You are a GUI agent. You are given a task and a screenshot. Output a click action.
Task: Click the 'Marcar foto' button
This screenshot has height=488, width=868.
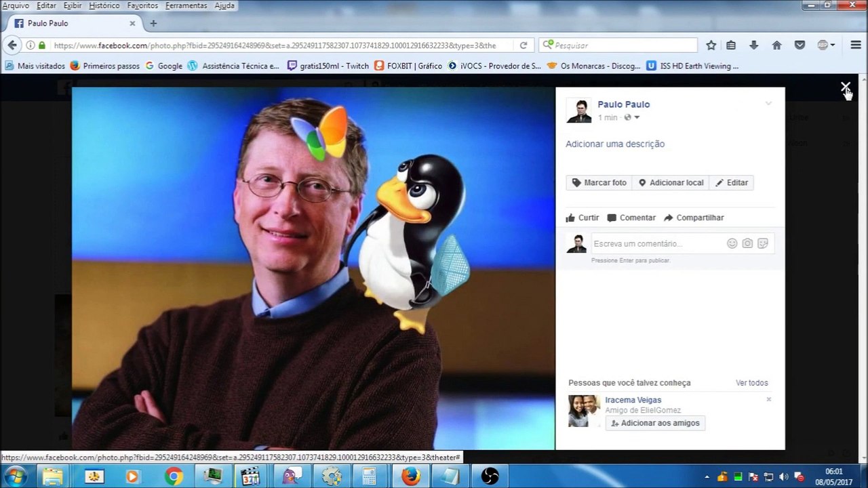pyautogui.click(x=599, y=182)
